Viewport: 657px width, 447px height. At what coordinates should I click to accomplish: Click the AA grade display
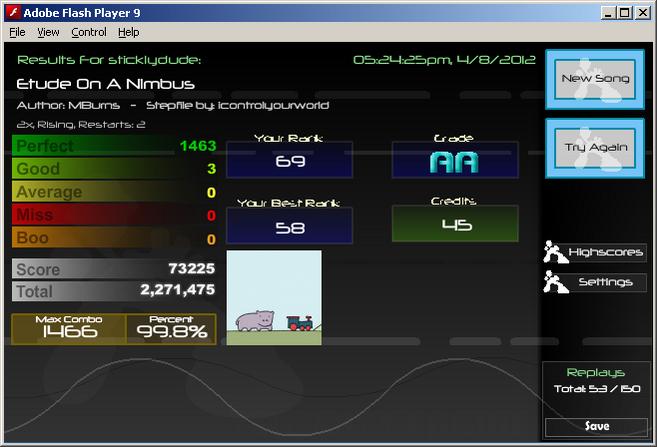(455, 160)
